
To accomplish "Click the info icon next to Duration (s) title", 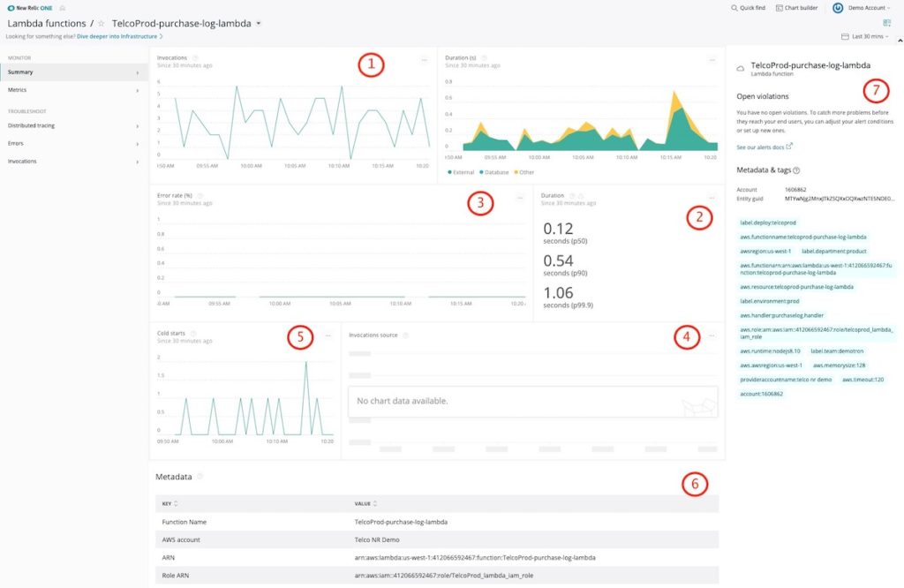I will pyautogui.click(x=484, y=57).
